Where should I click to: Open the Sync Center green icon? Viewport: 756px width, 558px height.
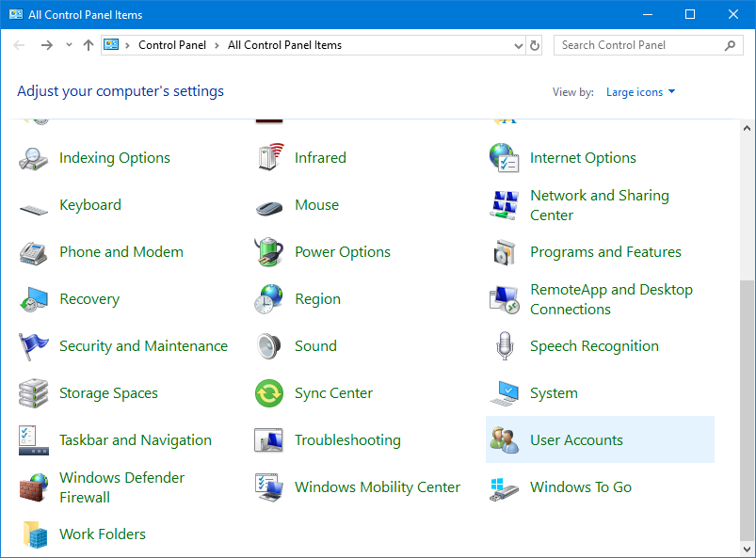269,393
